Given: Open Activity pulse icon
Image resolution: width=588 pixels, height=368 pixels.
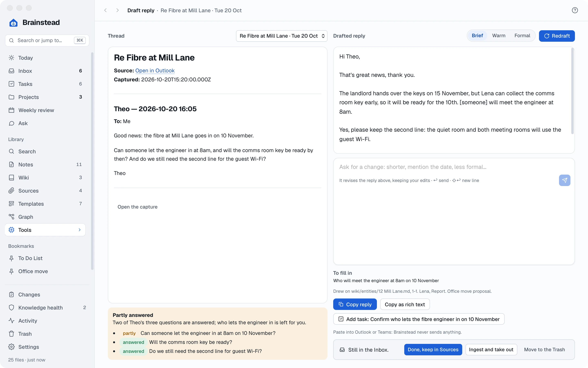Looking at the screenshot, I should [11, 321].
